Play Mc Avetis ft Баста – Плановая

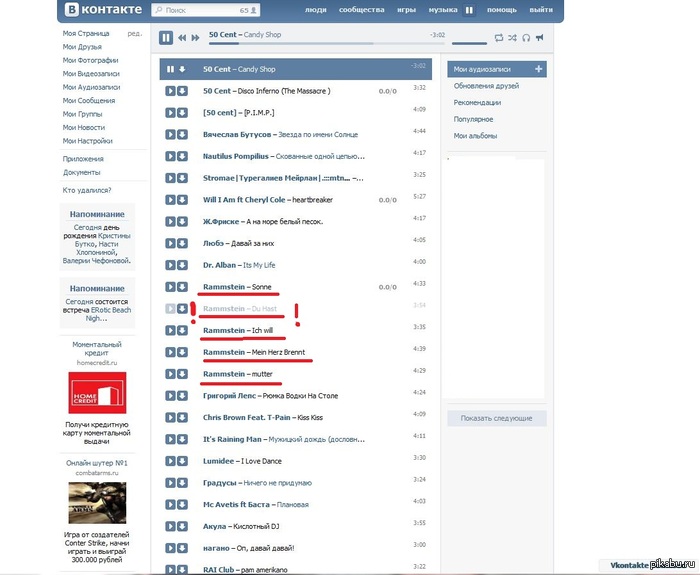pyautogui.click(x=170, y=504)
